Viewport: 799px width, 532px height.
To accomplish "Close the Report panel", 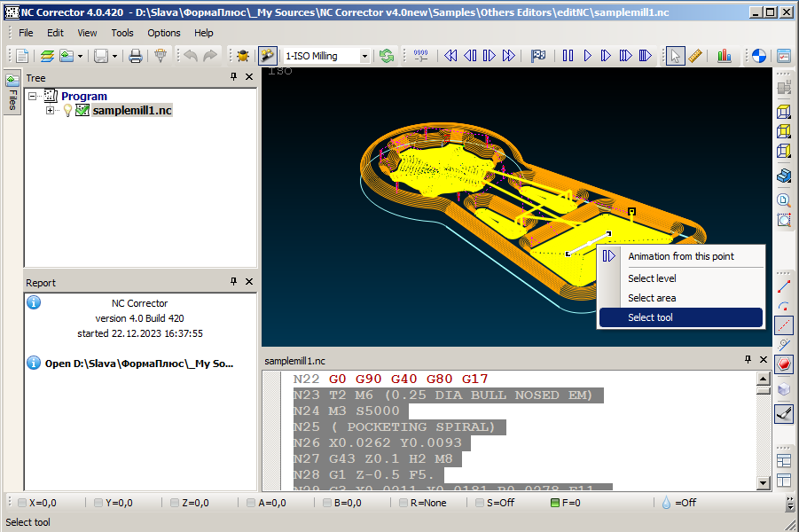I will (249, 281).
